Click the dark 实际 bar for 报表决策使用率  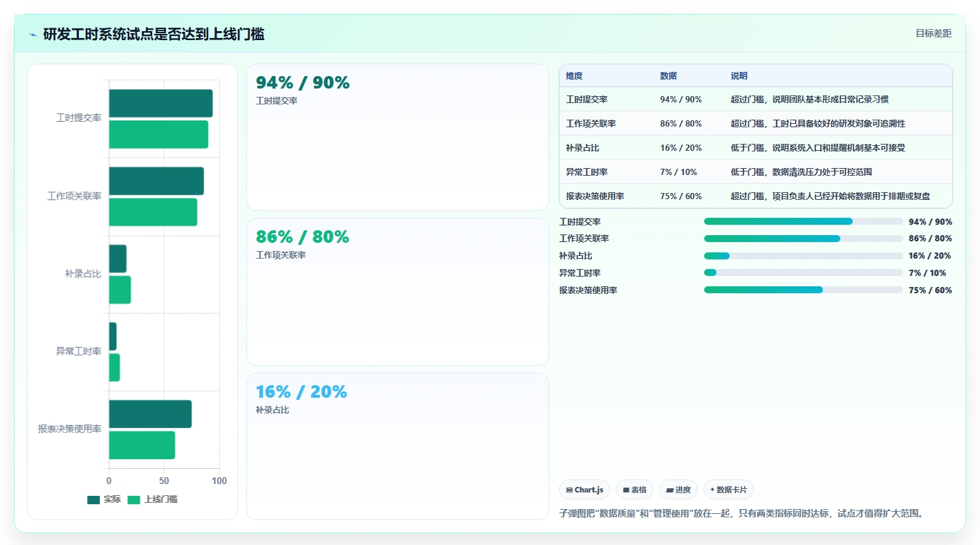150,414
